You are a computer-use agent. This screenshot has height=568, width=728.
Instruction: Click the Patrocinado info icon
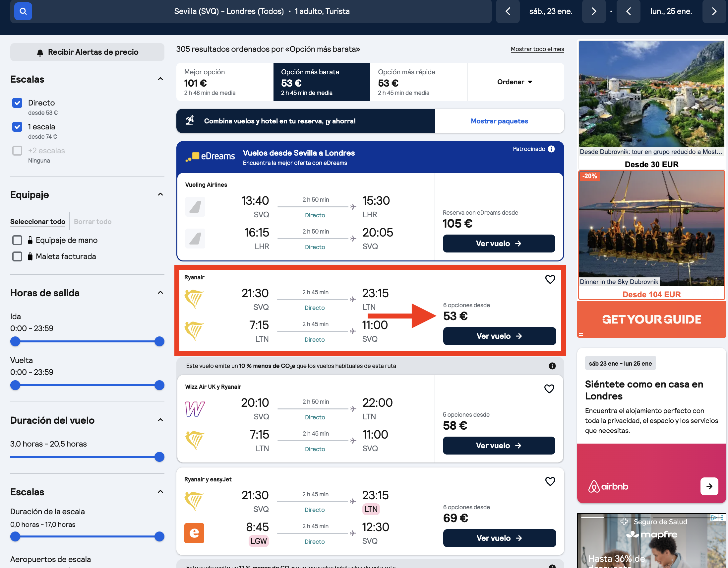pyautogui.click(x=551, y=149)
